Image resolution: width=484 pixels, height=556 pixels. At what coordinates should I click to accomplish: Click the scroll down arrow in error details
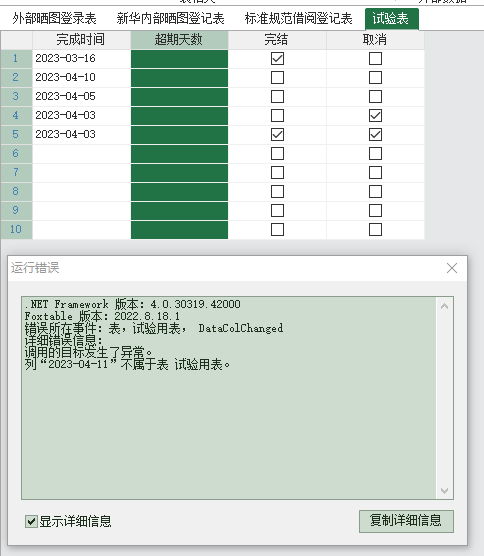[444, 490]
